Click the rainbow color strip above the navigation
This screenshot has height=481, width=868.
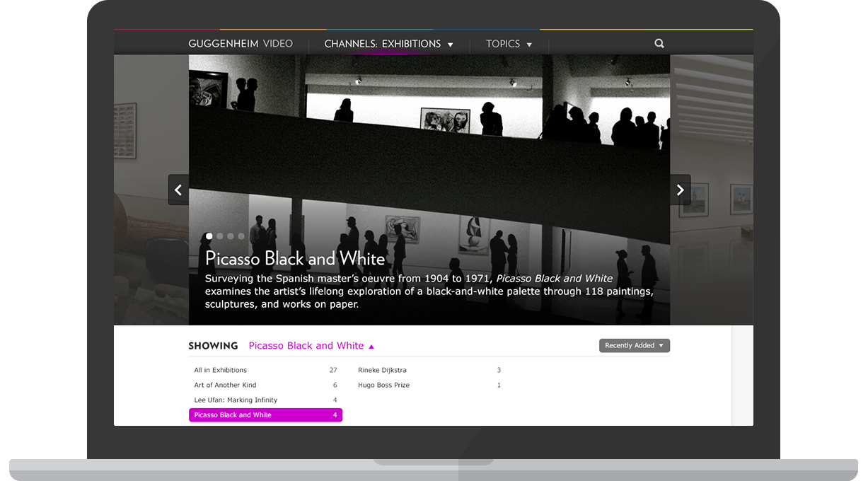pos(433,30)
